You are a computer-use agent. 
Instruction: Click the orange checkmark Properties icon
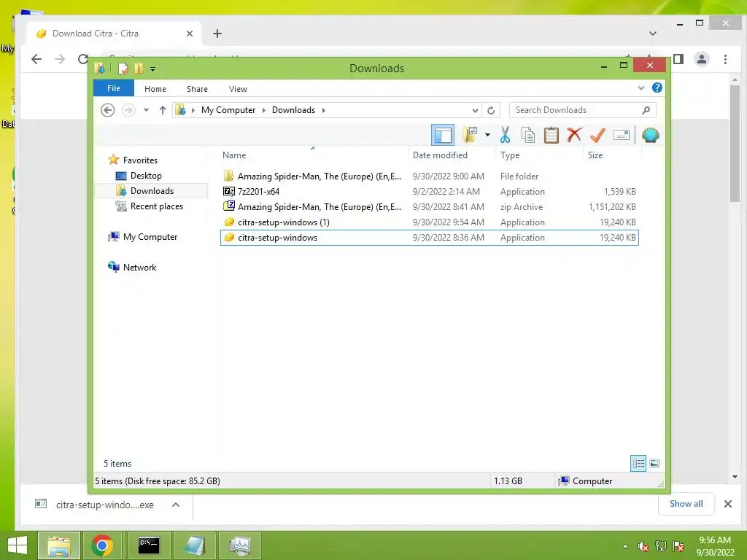[597, 135]
